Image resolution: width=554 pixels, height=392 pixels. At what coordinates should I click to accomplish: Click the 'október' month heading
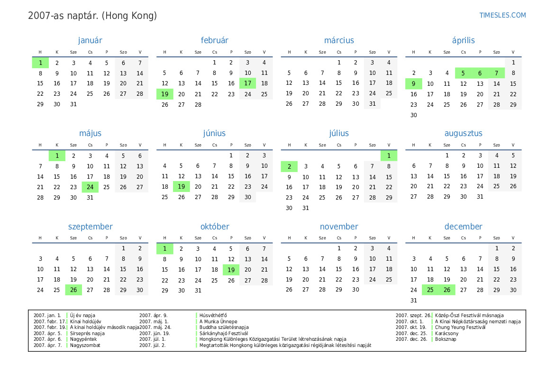[215, 227]
